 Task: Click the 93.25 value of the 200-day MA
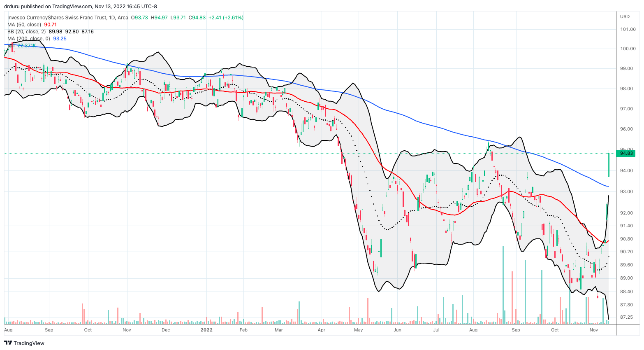click(60, 39)
